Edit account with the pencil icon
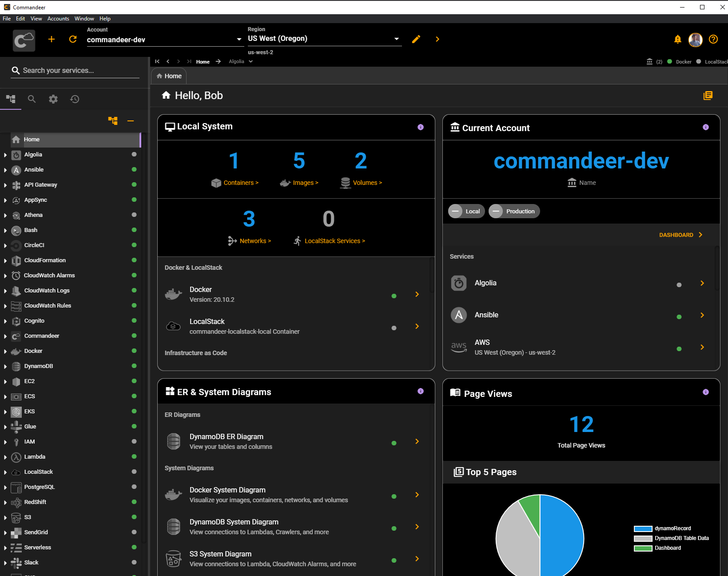The width and height of the screenshot is (728, 576). 416,39
